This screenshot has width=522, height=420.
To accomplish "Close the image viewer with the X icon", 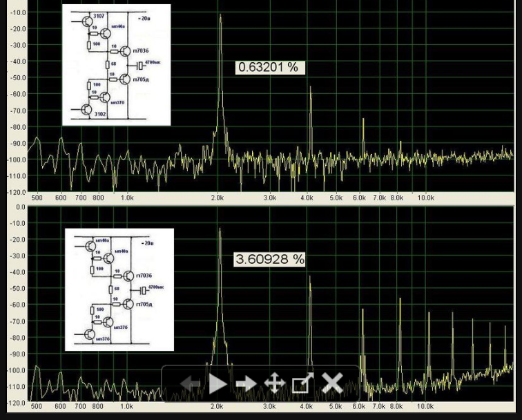I will click(x=332, y=383).
